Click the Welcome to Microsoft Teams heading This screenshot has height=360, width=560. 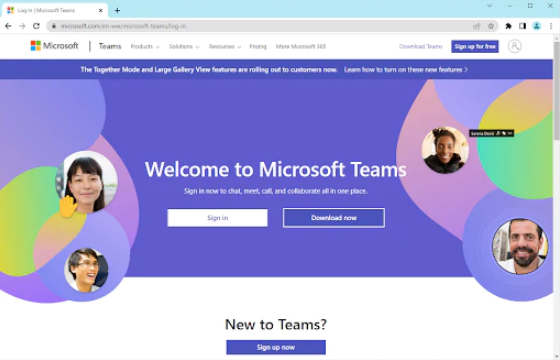(x=276, y=169)
